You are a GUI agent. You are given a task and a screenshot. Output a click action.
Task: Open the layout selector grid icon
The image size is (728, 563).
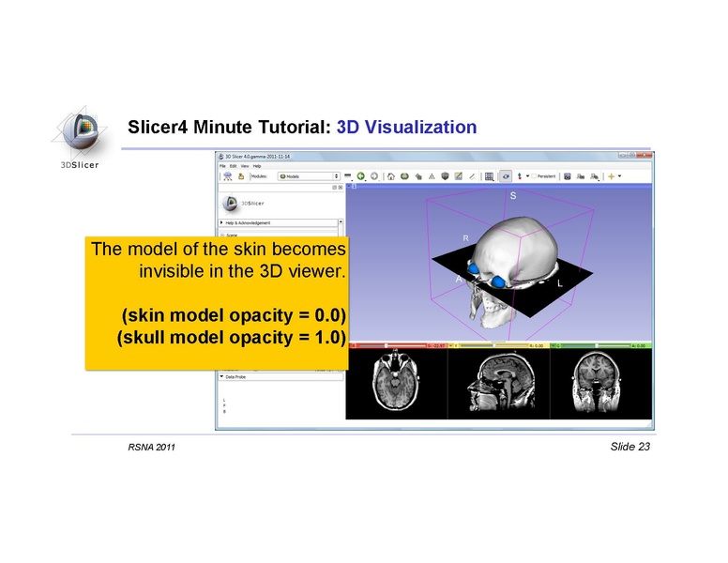pyautogui.click(x=489, y=176)
